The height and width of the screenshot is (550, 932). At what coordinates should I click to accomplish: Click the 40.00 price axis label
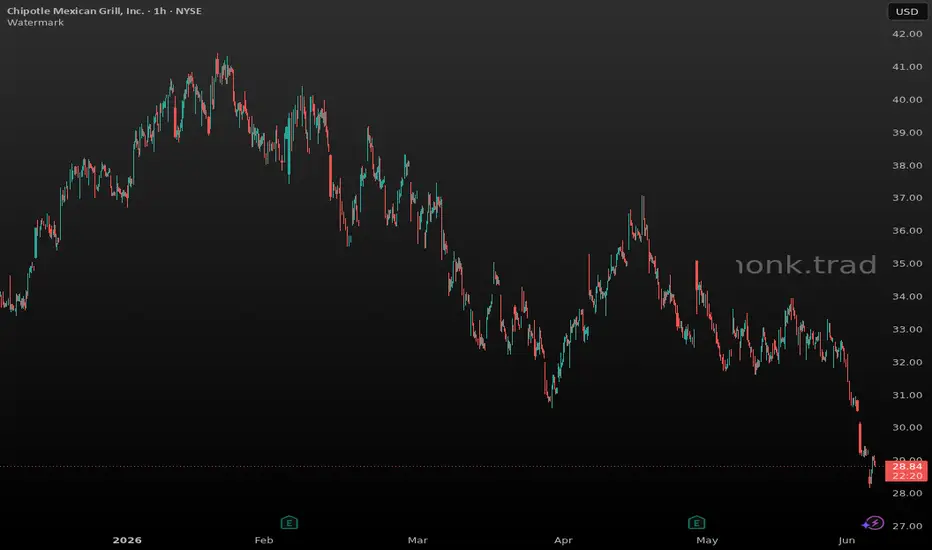(907, 99)
